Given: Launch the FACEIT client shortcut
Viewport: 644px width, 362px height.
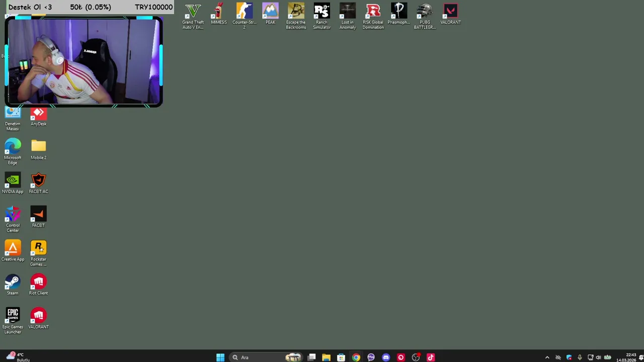Looking at the screenshot, I should (x=38, y=217).
